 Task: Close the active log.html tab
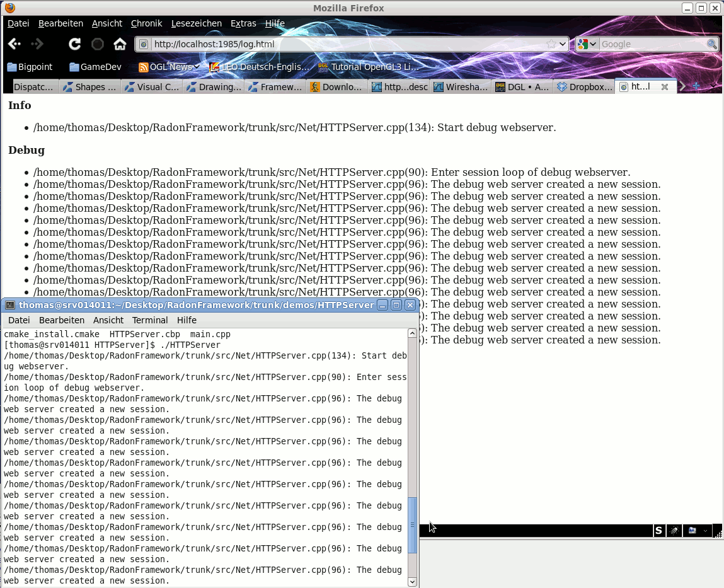pyautogui.click(x=664, y=87)
